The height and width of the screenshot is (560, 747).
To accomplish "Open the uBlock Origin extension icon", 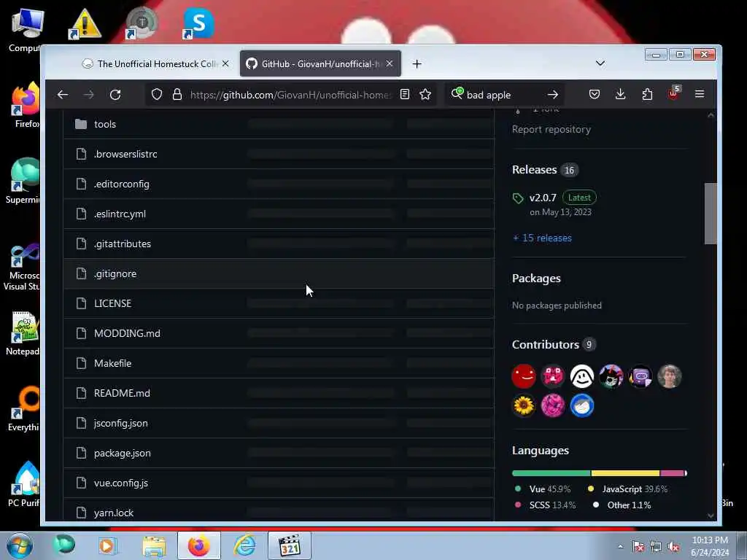I will tap(673, 93).
